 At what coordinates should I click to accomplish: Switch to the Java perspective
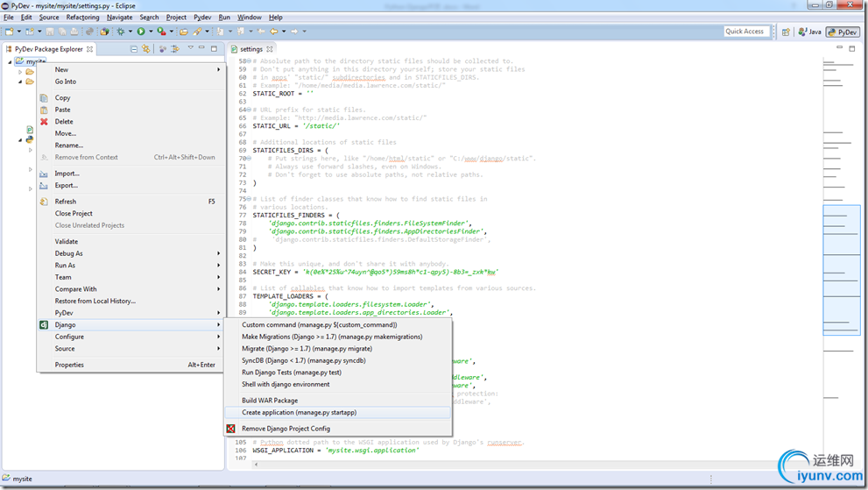coord(809,32)
